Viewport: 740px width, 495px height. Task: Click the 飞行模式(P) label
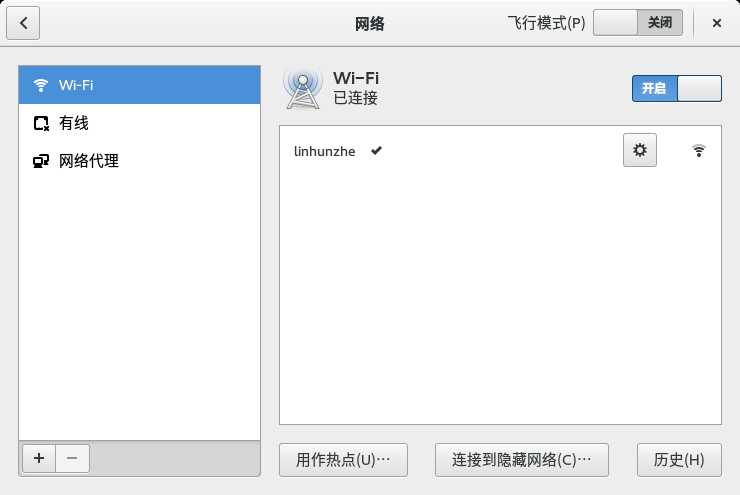click(x=546, y=23)
